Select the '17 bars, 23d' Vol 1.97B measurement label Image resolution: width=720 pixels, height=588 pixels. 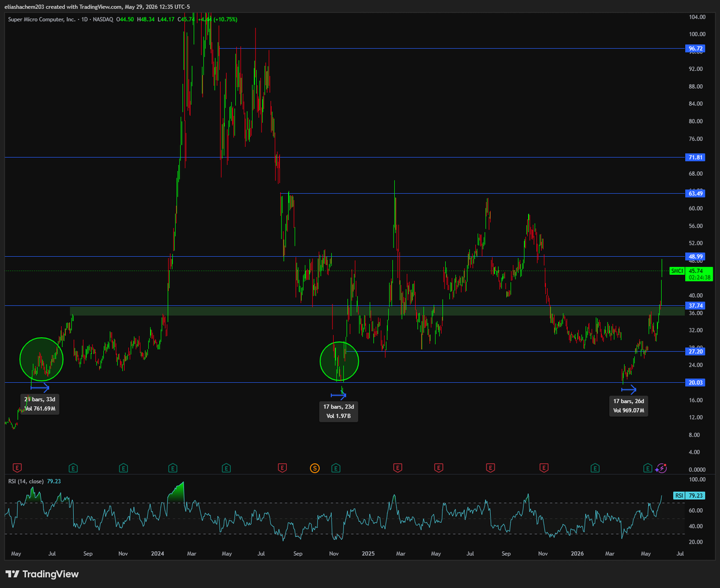(339, 411)
